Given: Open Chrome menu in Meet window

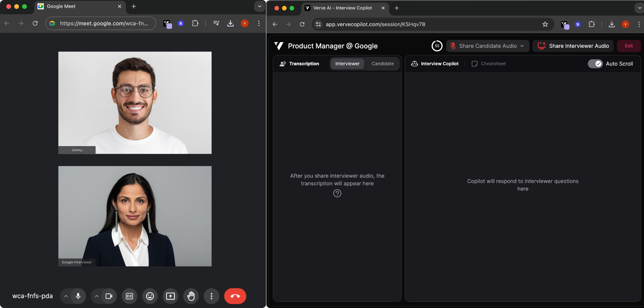Looking at the screenshot, I should click(x=259, y=23).
